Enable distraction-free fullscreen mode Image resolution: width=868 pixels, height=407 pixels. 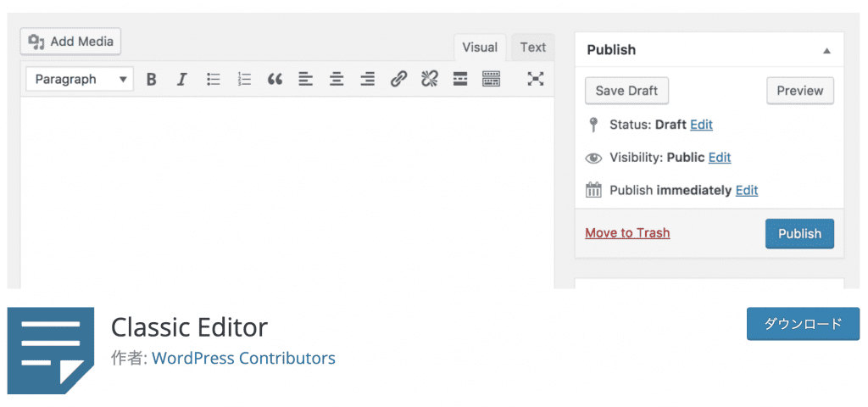(x=535, y=80)
